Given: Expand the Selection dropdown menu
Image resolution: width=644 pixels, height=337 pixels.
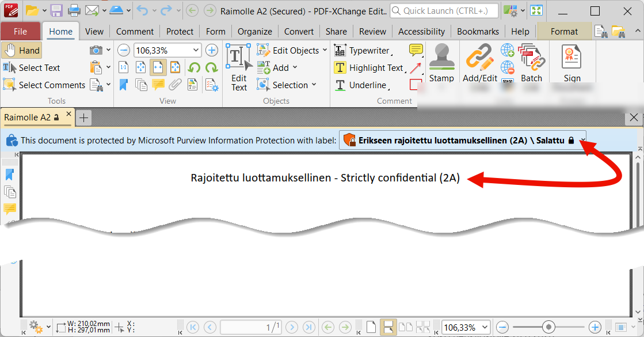Looking at the screenshot, I should pos(314,85).
